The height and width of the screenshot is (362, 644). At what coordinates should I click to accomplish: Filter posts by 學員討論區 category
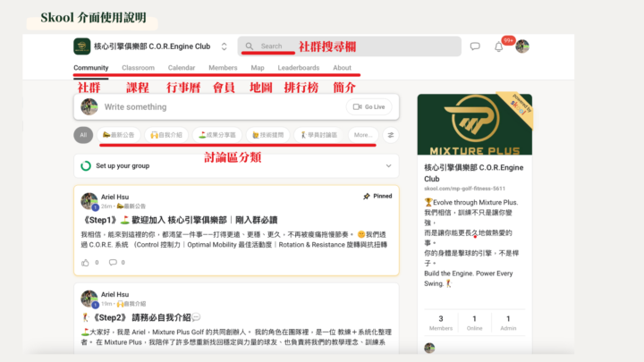pyautogui.click(x=318, y=135)
